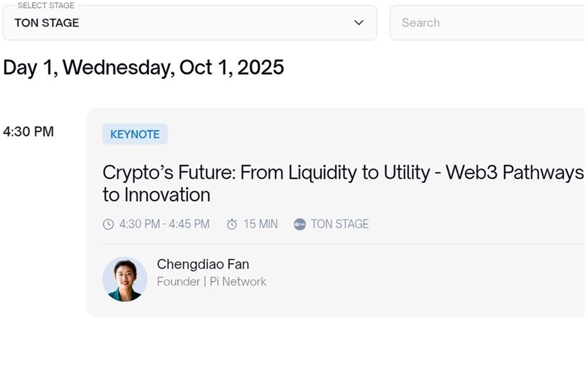Viewport: 588px width, 382px height.
Task: Click the TON STAGE label in session details
Action: (x=340, y=224)
